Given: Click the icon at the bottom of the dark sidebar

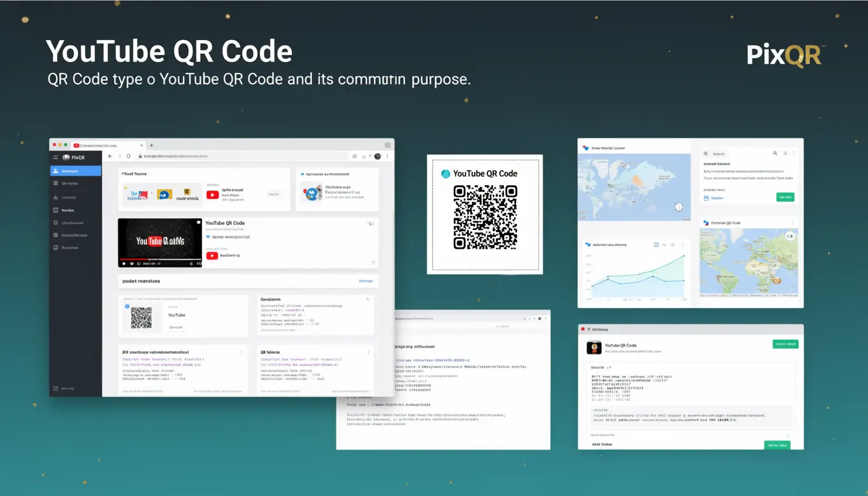Looking at the screenshot, I should [x=56, y=389].
